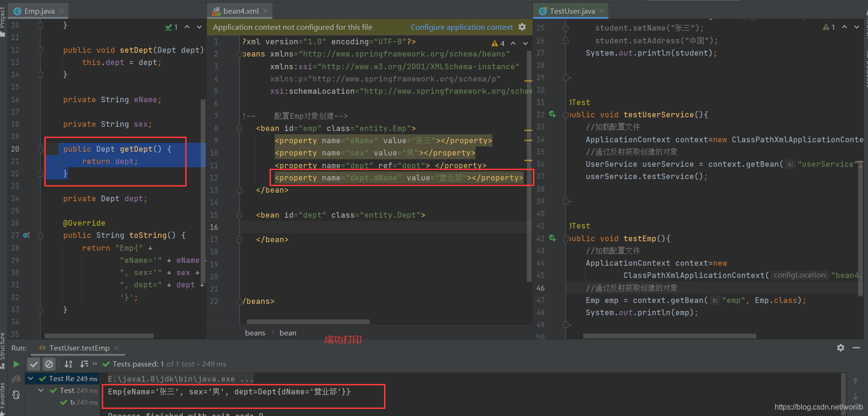The width and height of the screenshot is (868, 416).
Task: Fold the toString method at line 27
Action: (x=41, y=235)
